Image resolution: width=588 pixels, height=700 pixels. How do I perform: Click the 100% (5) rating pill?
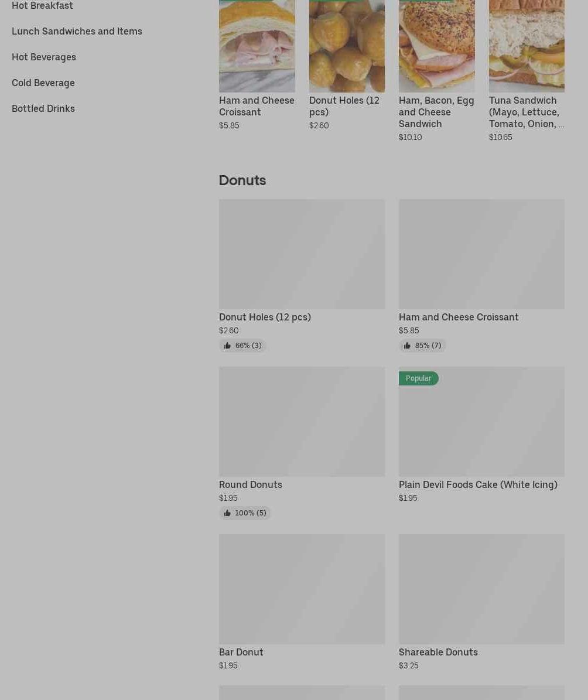pos(245,513)
